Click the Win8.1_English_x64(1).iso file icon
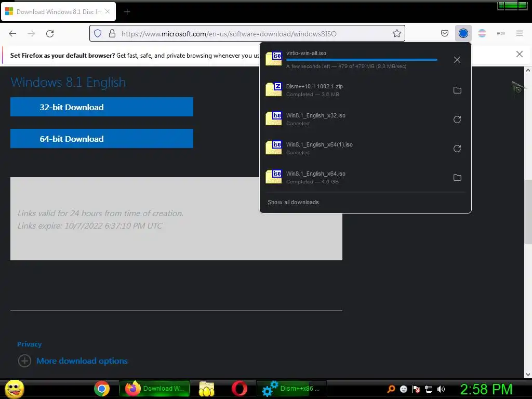Viewport: 532px width, 399px height. pyautogui.click(x=273, y=147)
